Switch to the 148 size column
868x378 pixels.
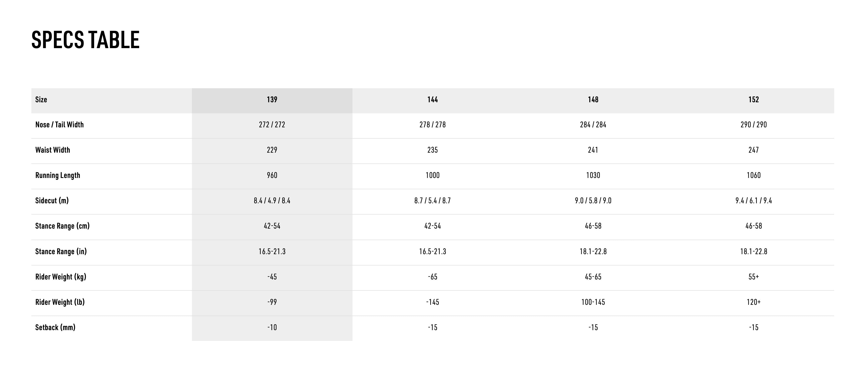(x=593, y=100)
